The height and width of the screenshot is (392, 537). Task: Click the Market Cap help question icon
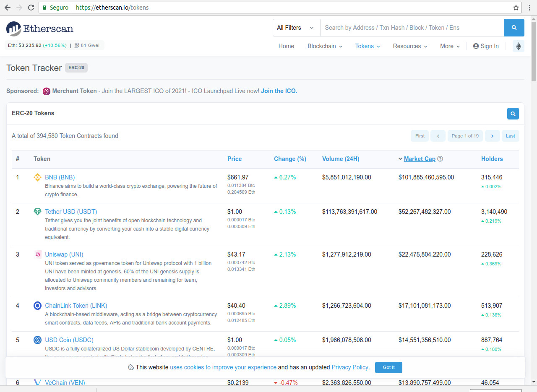[440, 159]
